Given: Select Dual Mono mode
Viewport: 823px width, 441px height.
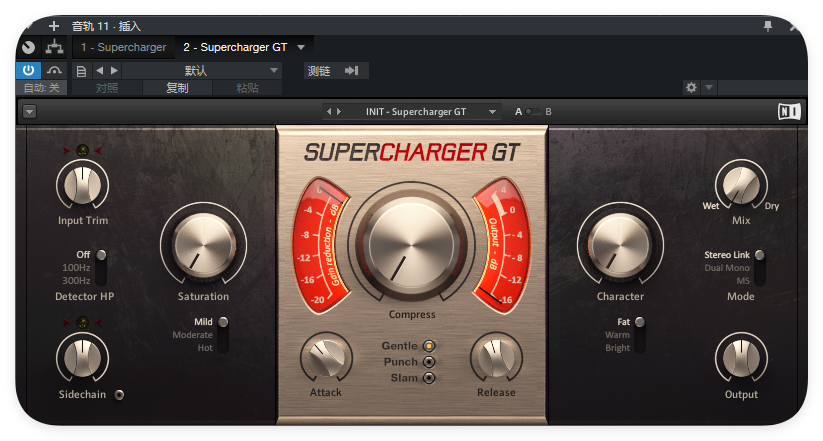Looking at the screenshot, I should coord(727,268).
